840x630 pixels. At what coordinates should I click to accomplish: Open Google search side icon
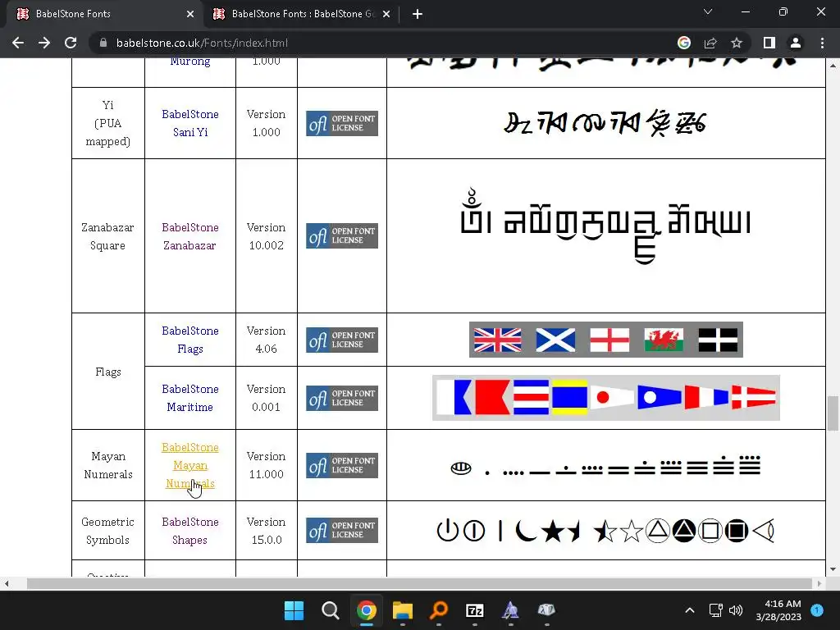683,43
